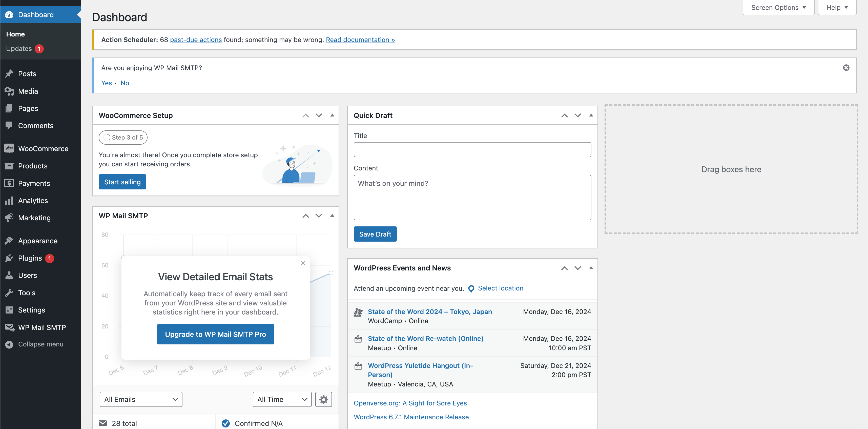Screen dimensions: 868x429
Task: Click the Collapse menu arrow icon
Action: [9, 344]
